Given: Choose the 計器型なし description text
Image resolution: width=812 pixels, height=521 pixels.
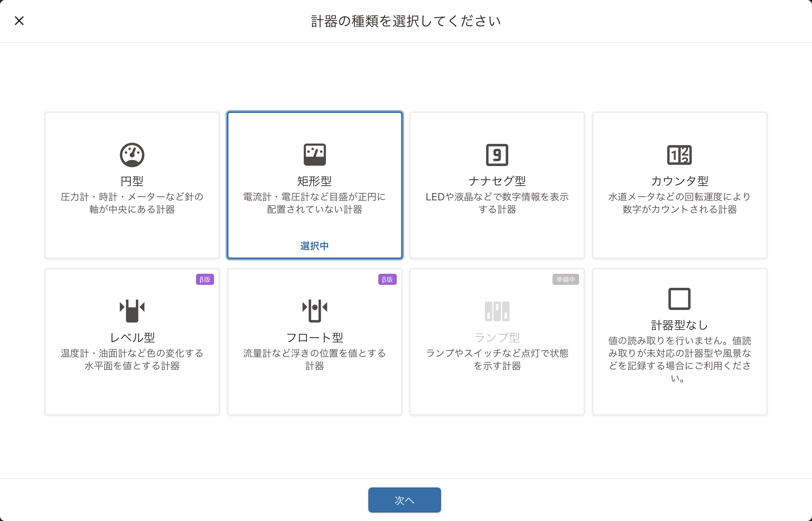Looking at the screenshot, I should pyautogui.click(x=679, y=359).
